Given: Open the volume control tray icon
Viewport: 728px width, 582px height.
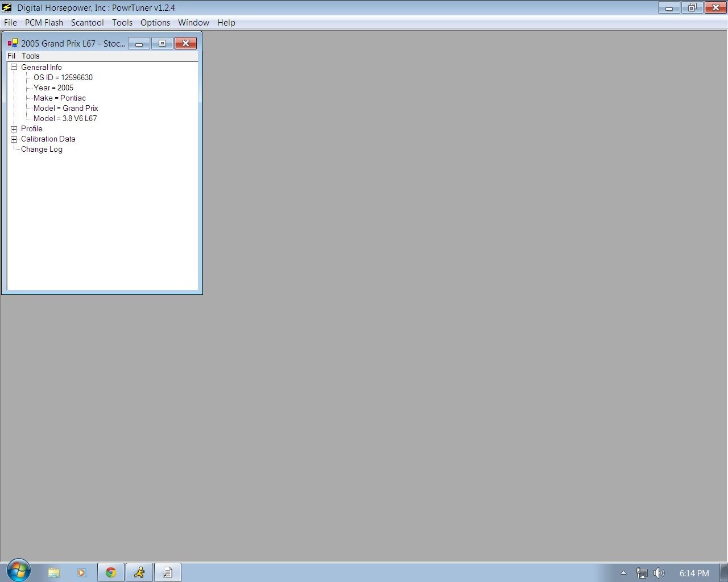Looking at the screenshot, I should pyautogui.click(x=659, y=573).
